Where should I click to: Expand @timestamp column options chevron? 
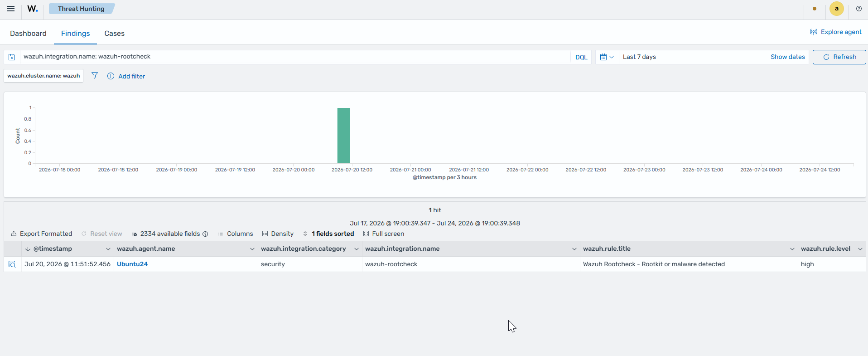tap(108, 249)
